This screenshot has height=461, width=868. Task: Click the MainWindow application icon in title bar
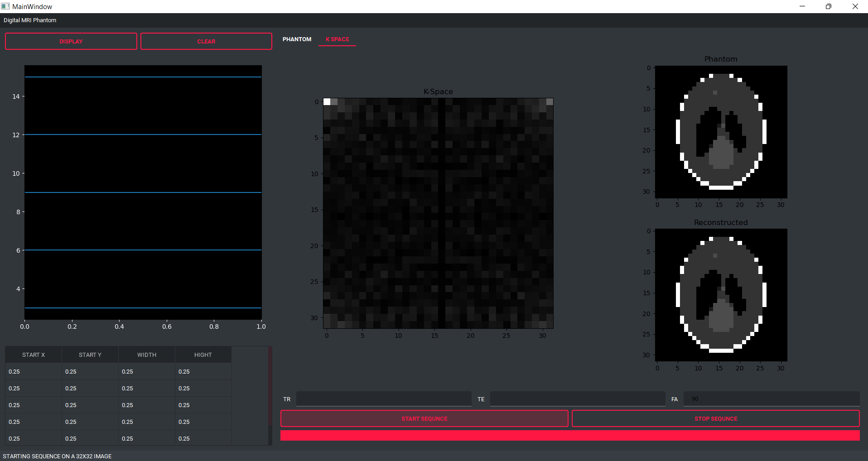coord(5,6)
